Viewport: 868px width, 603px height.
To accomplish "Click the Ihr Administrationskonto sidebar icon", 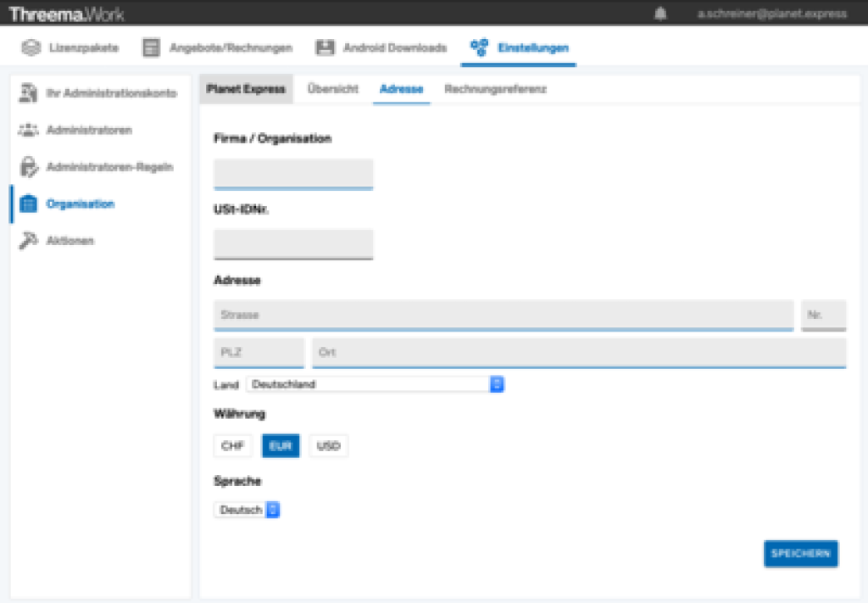I will tap(28, 92).
